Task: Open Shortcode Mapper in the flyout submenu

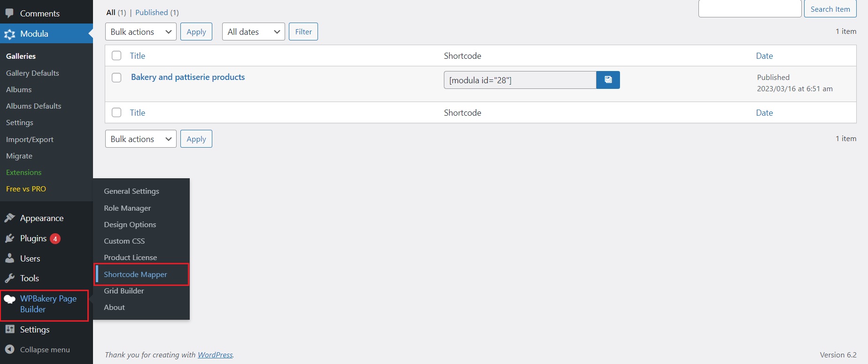Action: click(135, 274)
